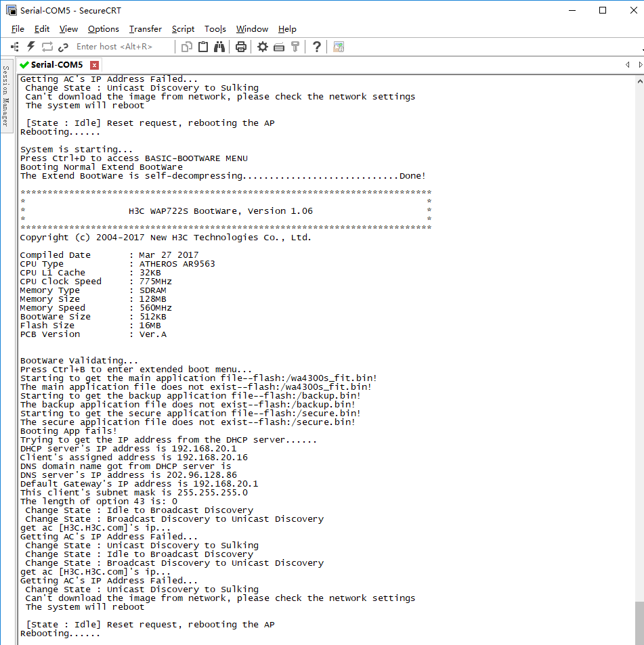Click the green connected checkmark on tab
The image size is (644, 645).
tap(24, 65)
